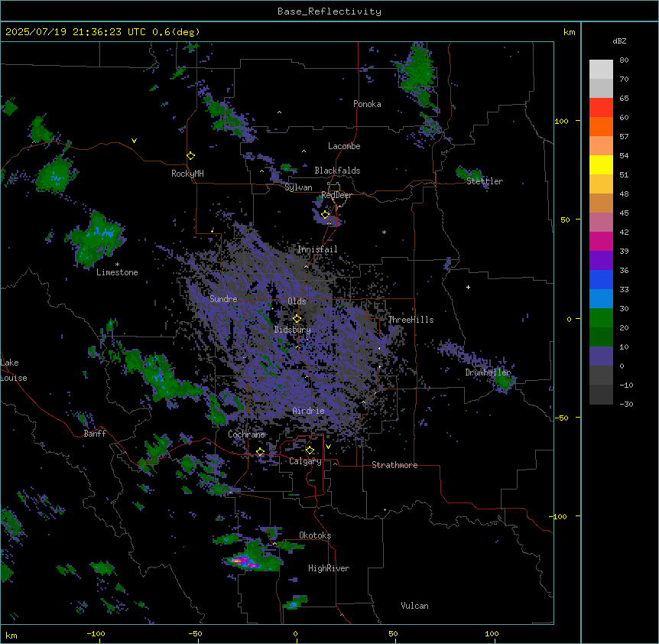
Task: Click the Sylvan label
Action: click(298, 187)
